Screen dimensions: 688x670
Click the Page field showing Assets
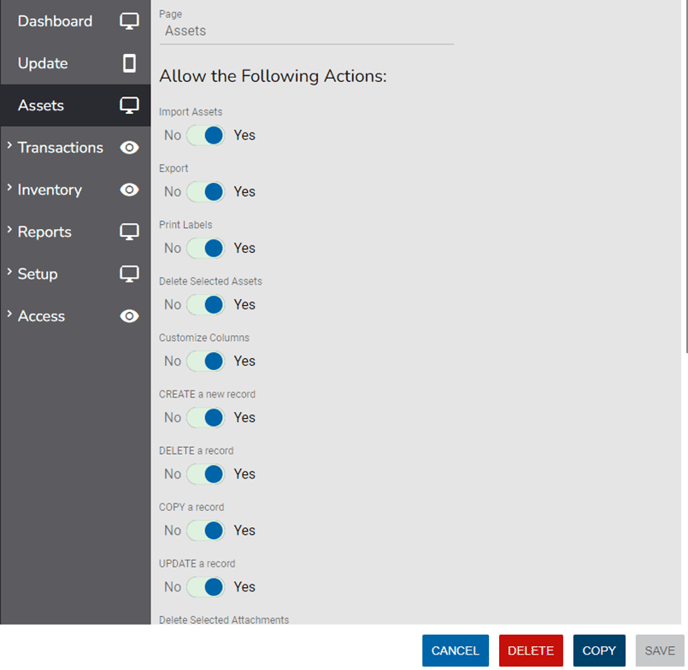tap(306, 31)
